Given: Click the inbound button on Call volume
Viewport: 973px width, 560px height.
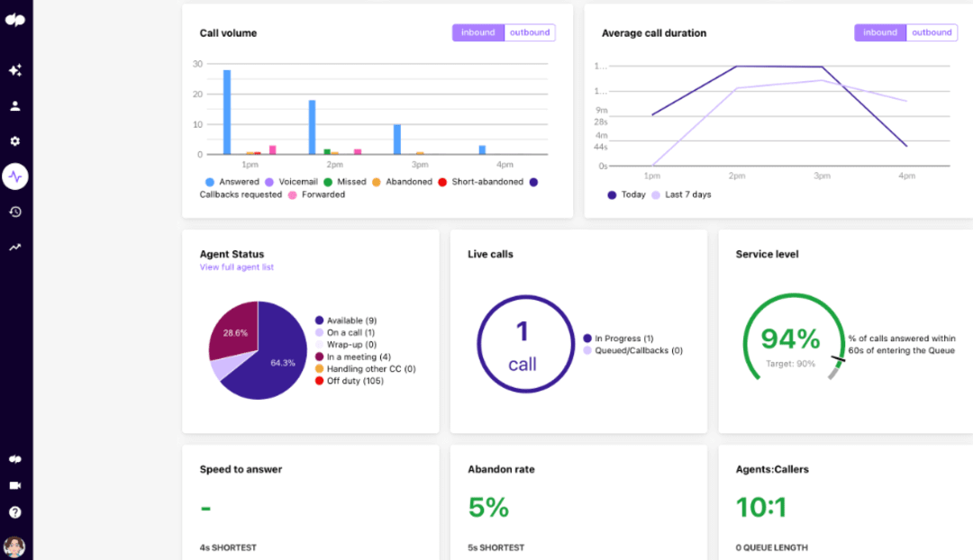Looking at the screenshot, I should click(478, 32).
